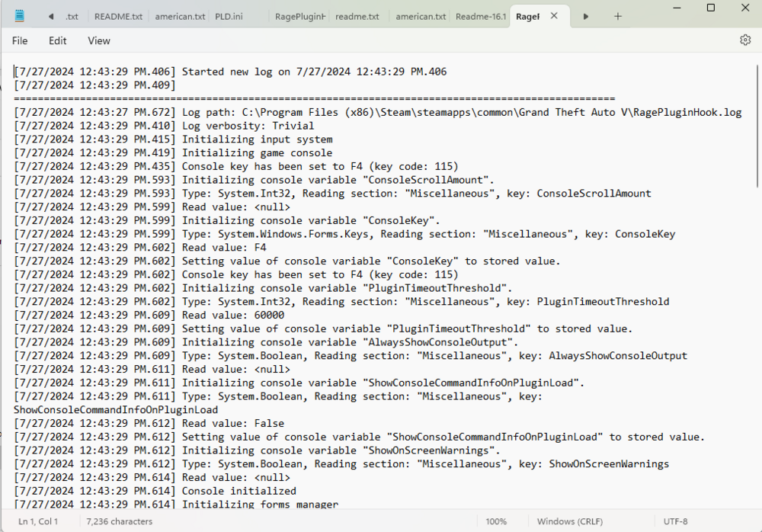
Task: Open the Edit menu
Action: (57, 40)
